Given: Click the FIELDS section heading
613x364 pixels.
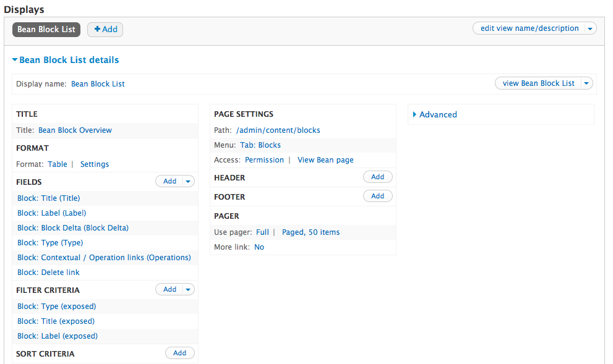Looking at the screenshot, I should (29, 182).
